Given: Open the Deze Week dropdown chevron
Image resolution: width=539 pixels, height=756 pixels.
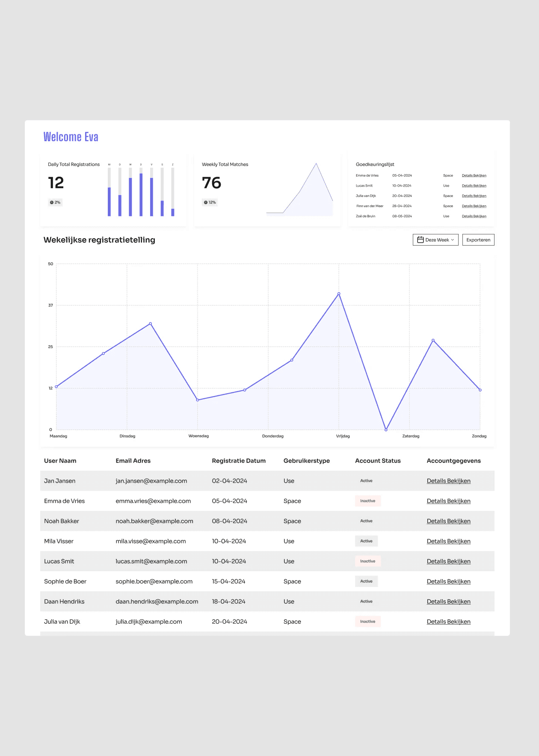Looking at the screenshot, I should click(x=453, y=240).
